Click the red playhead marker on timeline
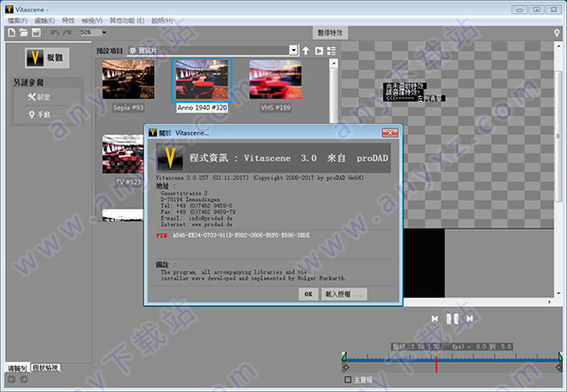The image size is (567, 392). [x=437, y=365]
